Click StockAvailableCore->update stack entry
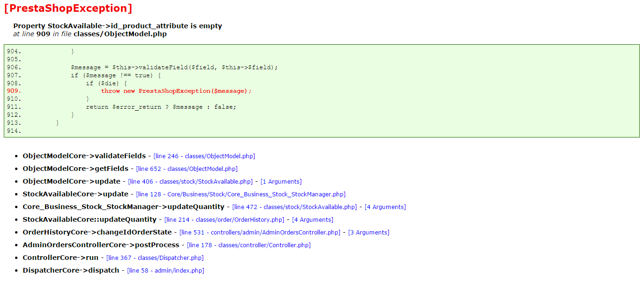The width and height of the screenshot is (644, 291). 75,194
